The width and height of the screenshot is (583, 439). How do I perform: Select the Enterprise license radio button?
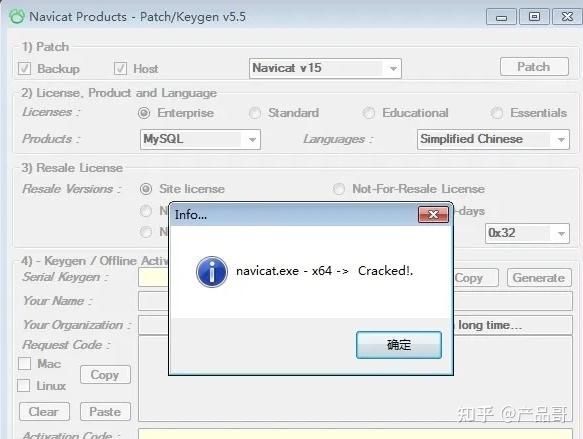pyautogui.click(x=144, y=113)
